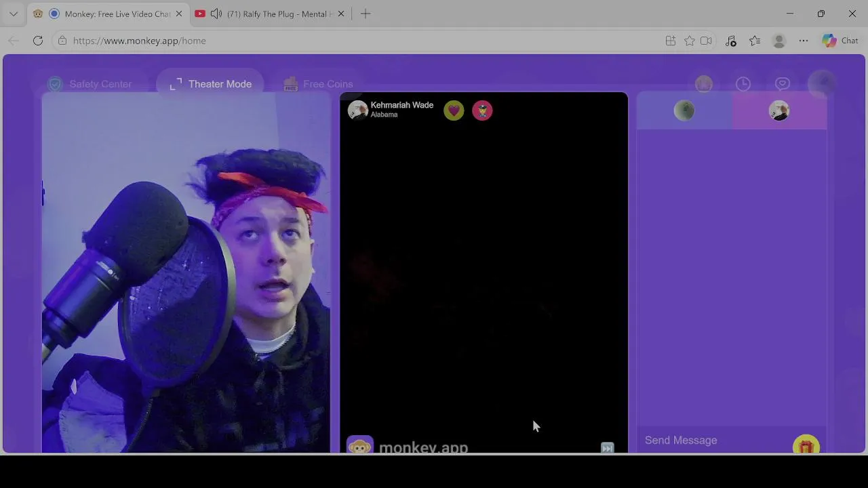Open a new browser tab

(366, 14)
